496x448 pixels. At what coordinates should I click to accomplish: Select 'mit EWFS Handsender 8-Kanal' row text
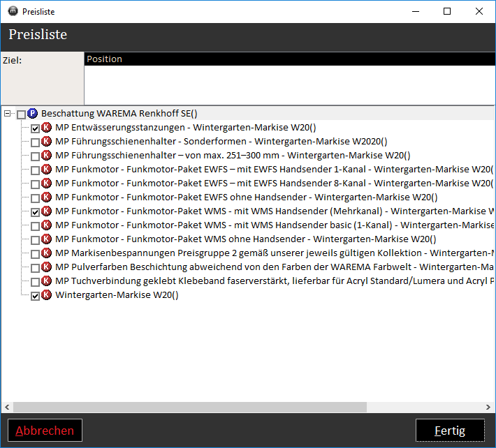tap(275, 183)
